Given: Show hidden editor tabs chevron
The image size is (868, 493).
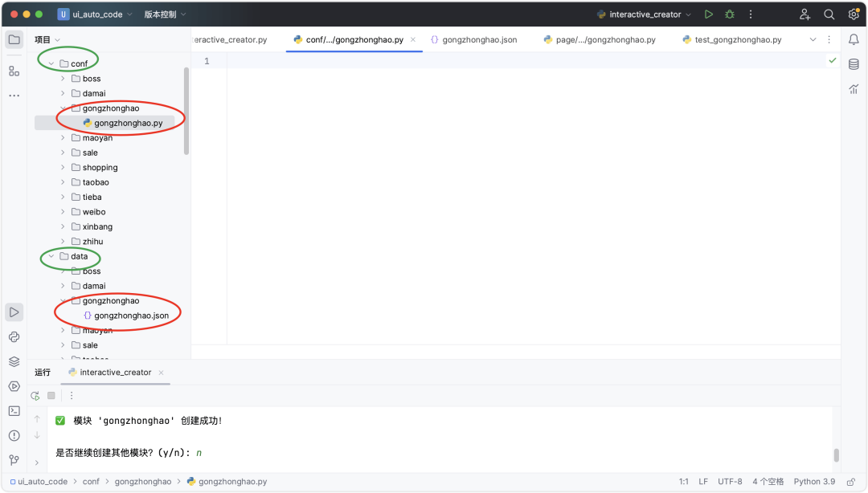Looking at the screenshot, I should pos(813,40).
